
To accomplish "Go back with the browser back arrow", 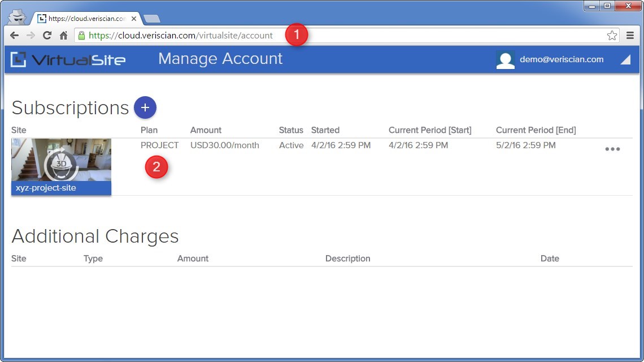I will 14,36.
